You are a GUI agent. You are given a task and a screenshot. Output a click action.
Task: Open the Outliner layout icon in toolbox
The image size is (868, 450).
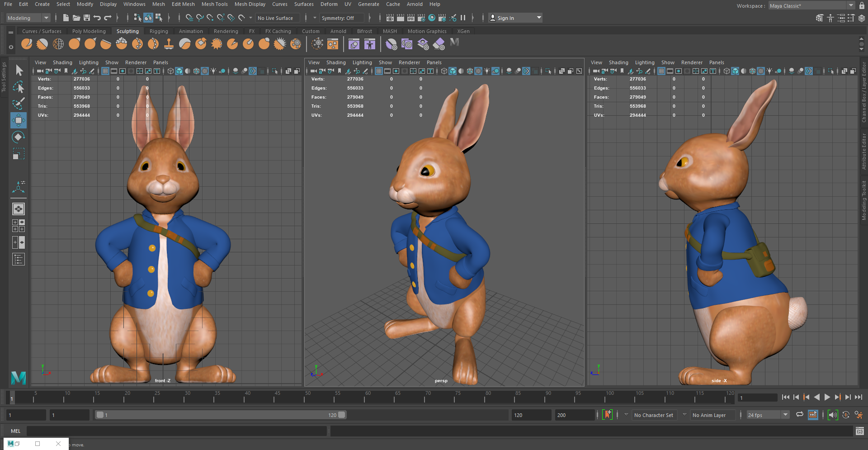(19, 259)
